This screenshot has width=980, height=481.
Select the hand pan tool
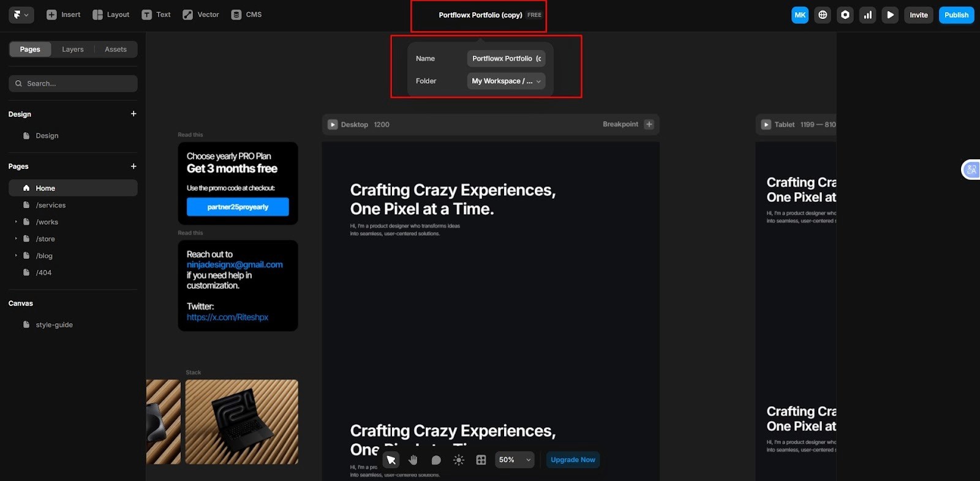pyautogui.click(x=413, y=460)
